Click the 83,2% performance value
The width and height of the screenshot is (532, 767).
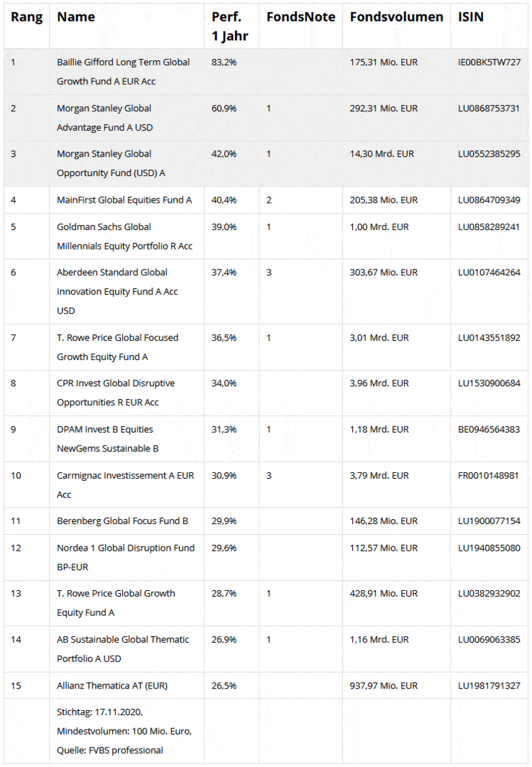coord(224,63)
